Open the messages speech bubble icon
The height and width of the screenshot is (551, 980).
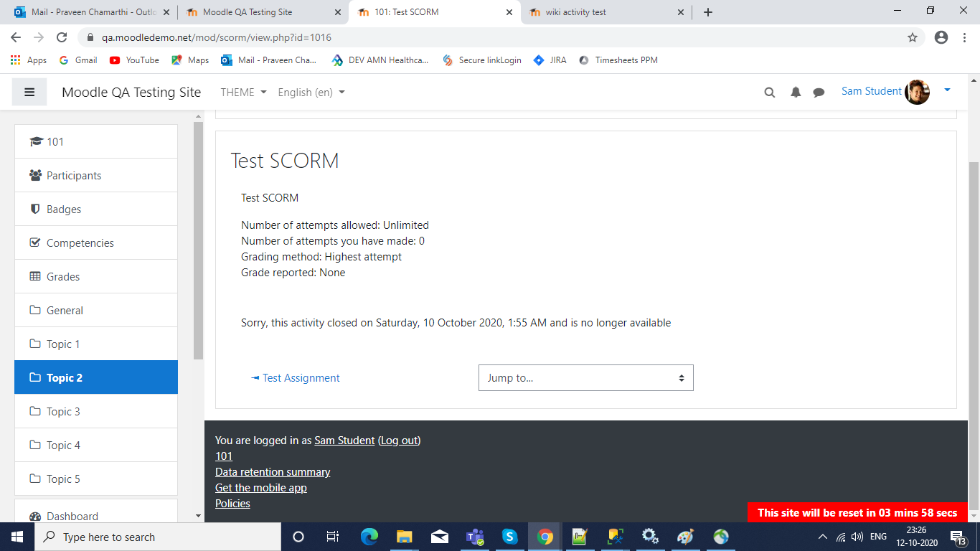(819, 92)
